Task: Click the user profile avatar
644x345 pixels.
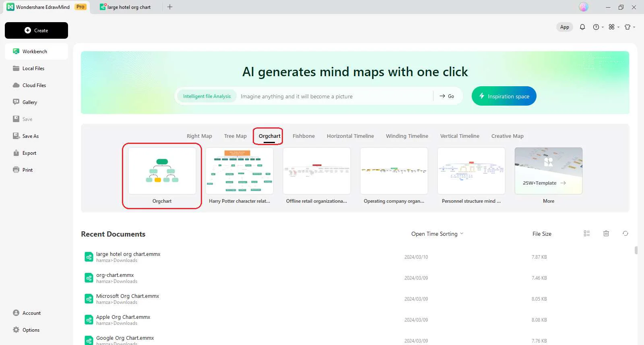Action: 584,7
